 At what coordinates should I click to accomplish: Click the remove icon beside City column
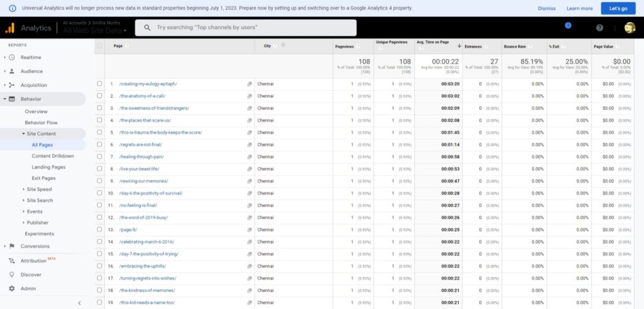pyautogui.click(x=283, y=45)
